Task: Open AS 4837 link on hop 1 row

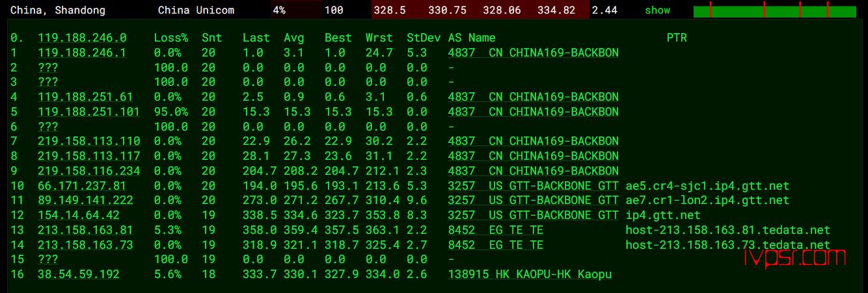Action: coord(533,53)
